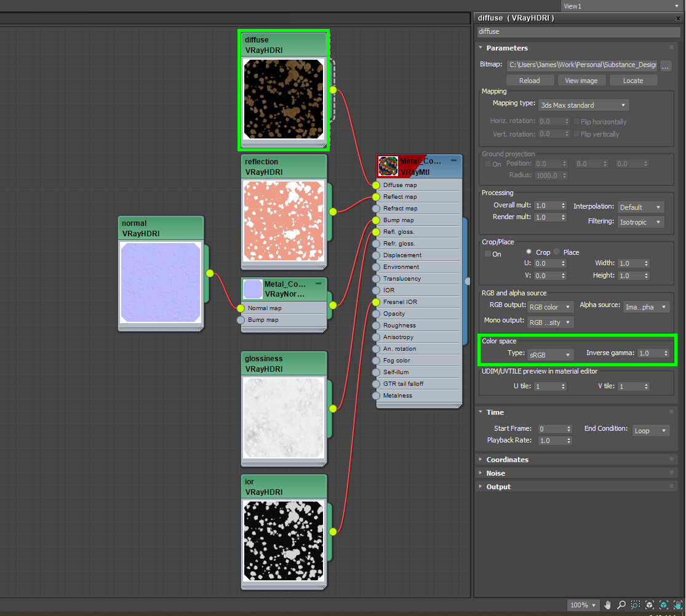This screenshot has width=686, height=616.
Task: Select the Pan hand tool
Action: tap(608, 605)
